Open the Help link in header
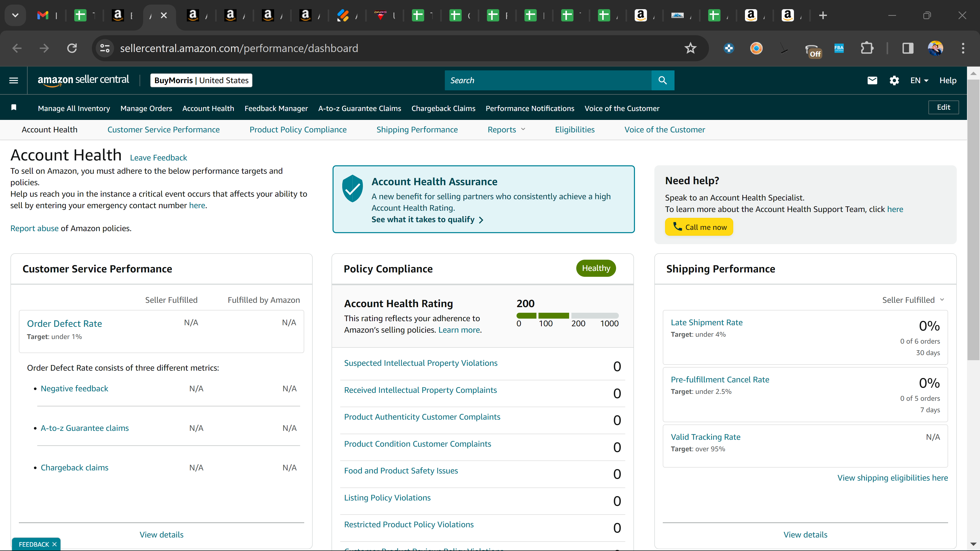Image resolution: width=980 pixels, height=551 pixels. [x=948, y=80]
